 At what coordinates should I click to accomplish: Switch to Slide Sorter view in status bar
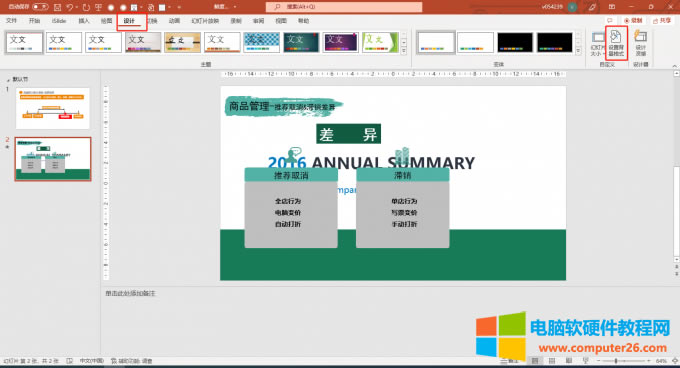[552, 361]
